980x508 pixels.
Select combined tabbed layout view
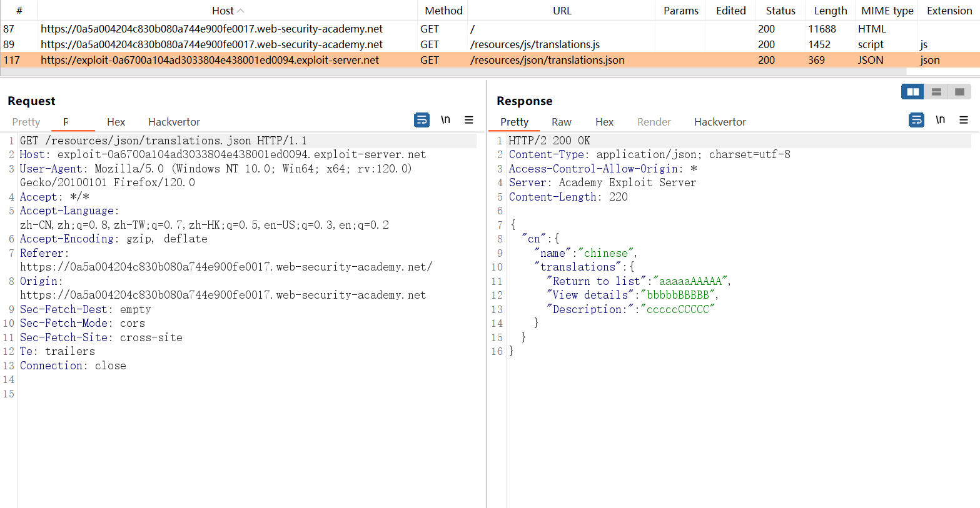pyautogui.click(x=959, y=92)
